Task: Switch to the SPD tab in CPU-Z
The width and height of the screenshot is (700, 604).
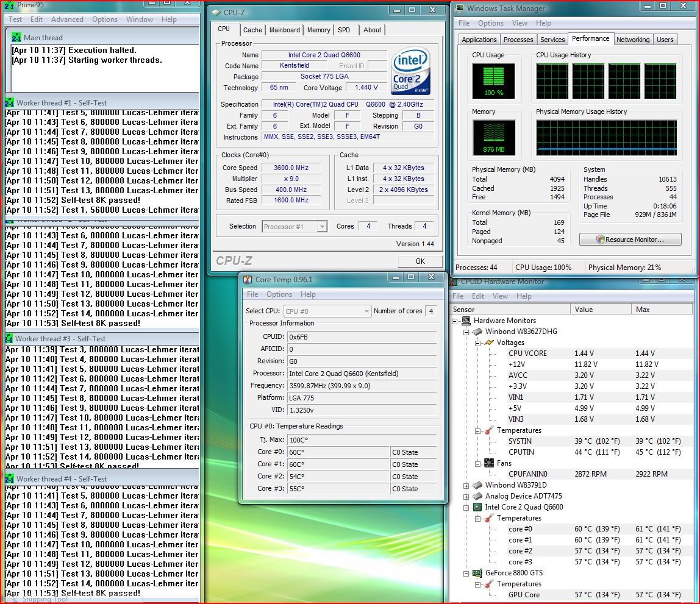Action: tap(344, 30)
